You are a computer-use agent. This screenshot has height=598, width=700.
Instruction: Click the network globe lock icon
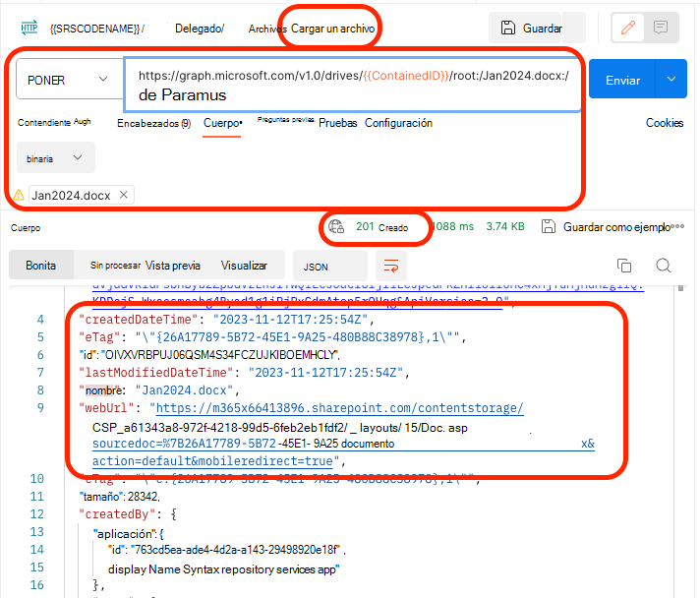click(x=336, y=227)
